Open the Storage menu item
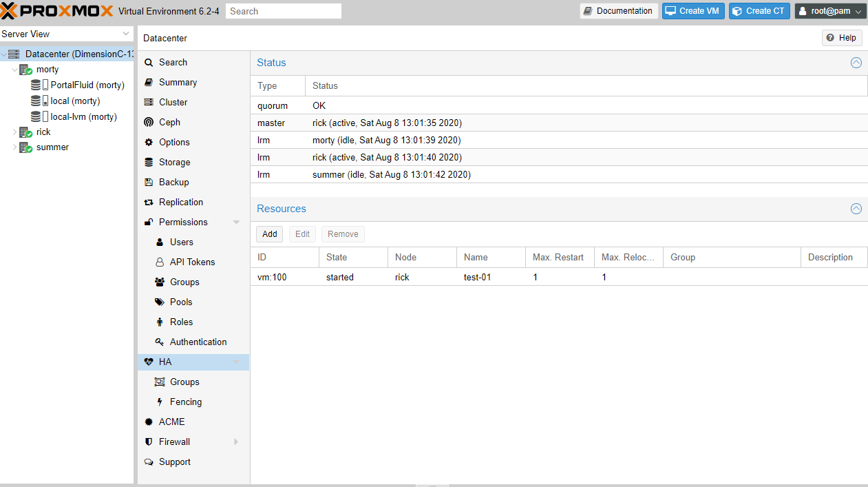The width and height of the screenshot is (868, 487). point(174,162)
